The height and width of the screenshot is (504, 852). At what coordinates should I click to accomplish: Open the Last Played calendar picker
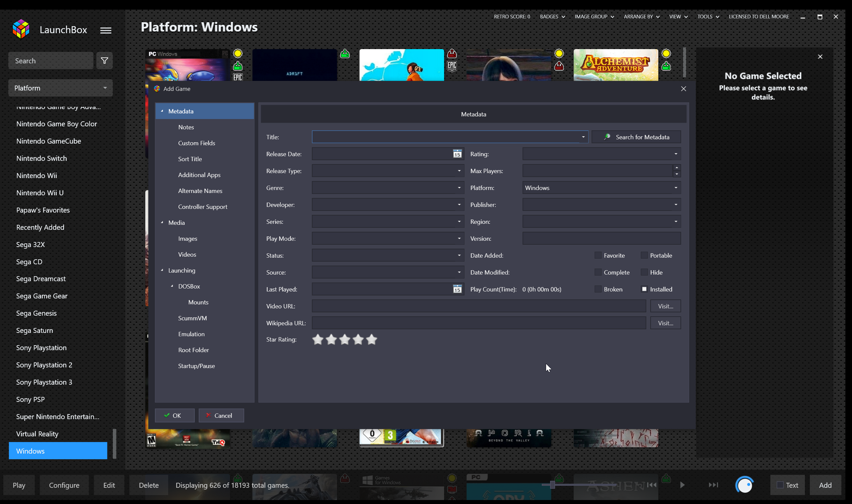tap(457, 289)
